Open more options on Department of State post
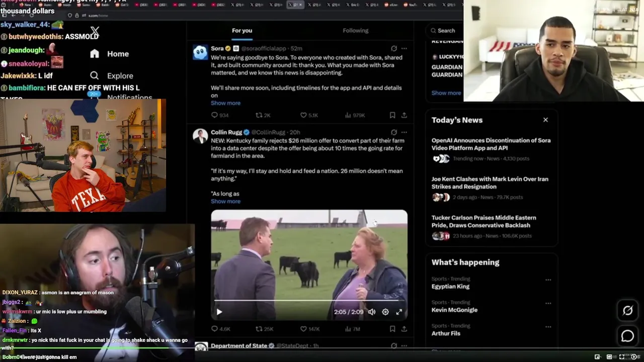Image resolution: width=644 pixels, height=362 pixels. pos(404,346)
